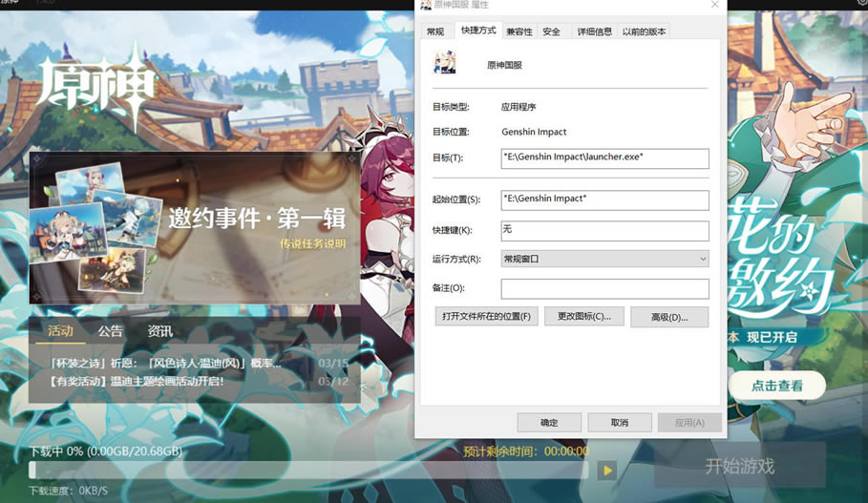Click the 原神国服 shortcut icon in properties
This screenshot has height=503, width=868.
pos(445,65)
